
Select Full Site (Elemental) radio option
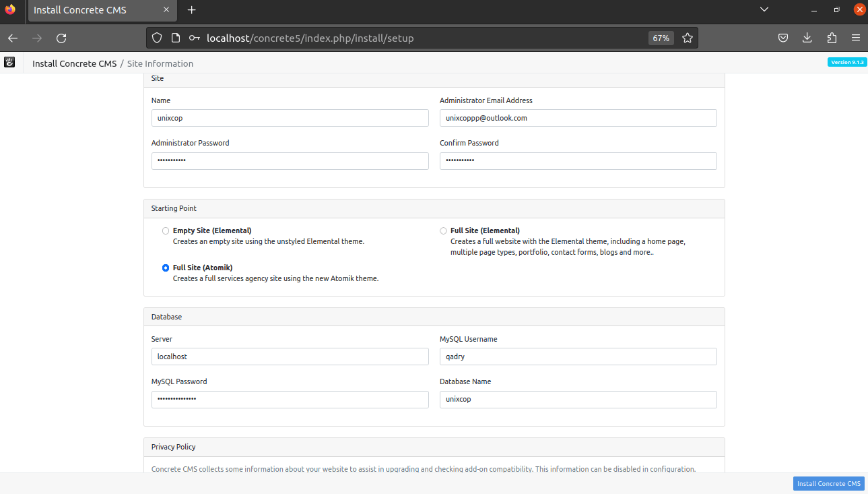click(443, 231)
